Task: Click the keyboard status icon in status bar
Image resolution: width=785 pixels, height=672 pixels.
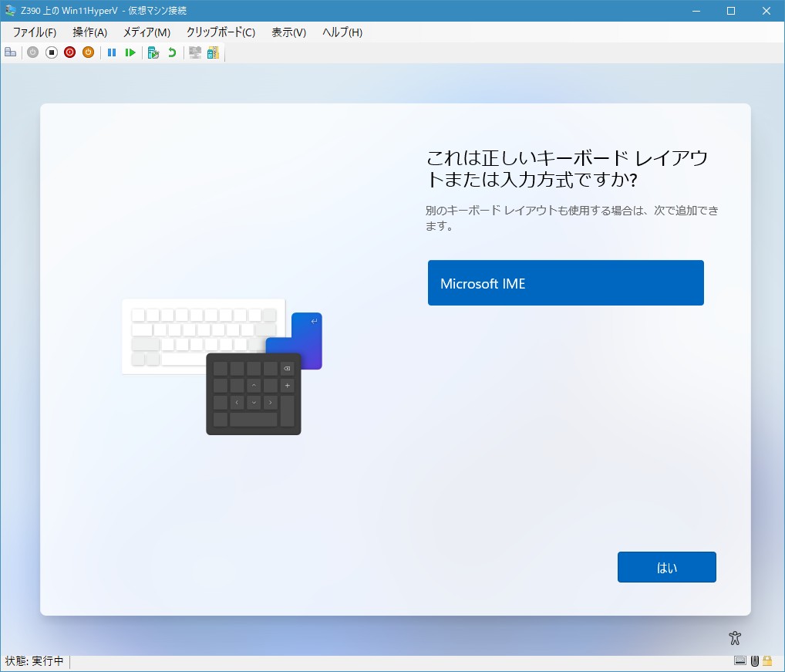Action: (740, 661)
